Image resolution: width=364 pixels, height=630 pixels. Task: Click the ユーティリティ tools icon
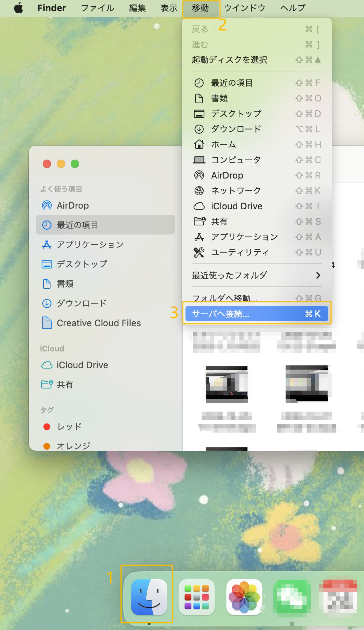pyautogui.click(x=199, y=252)
